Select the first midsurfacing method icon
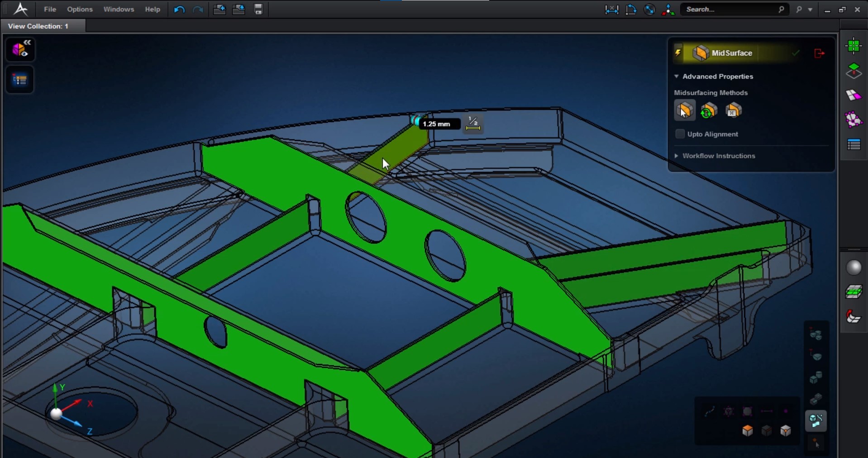 coord(685,110)
